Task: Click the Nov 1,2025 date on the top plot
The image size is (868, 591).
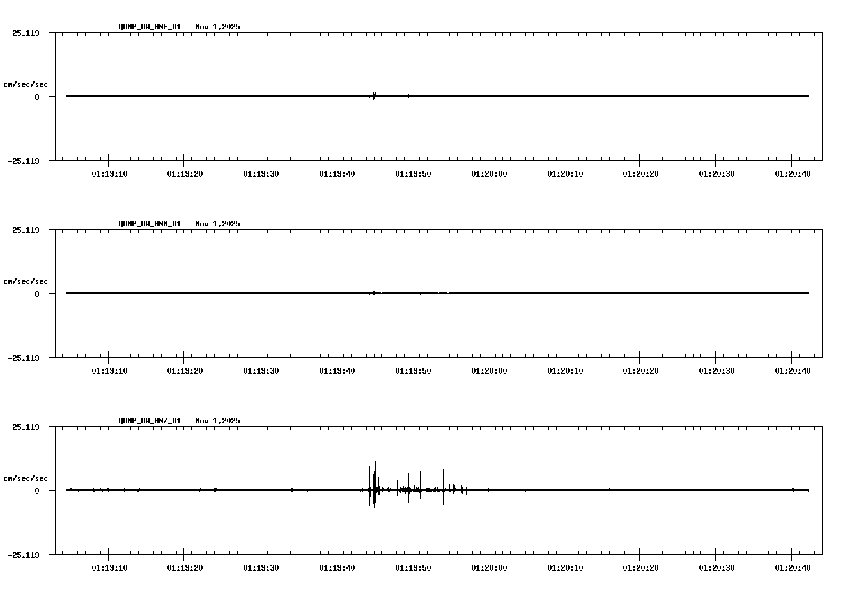Action: coord(217,27)
